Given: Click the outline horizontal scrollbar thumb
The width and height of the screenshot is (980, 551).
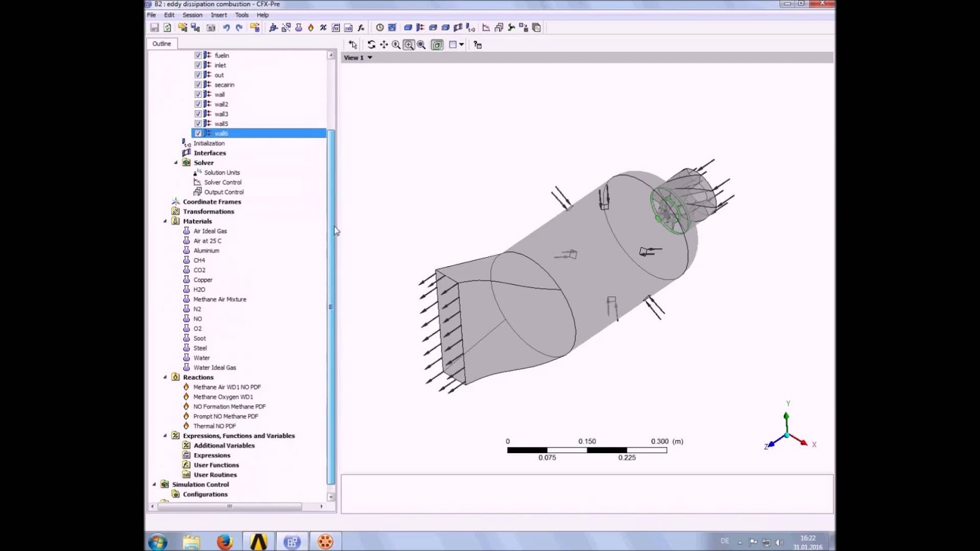Looking at the screenshot, I should click(x=230, y=506).
